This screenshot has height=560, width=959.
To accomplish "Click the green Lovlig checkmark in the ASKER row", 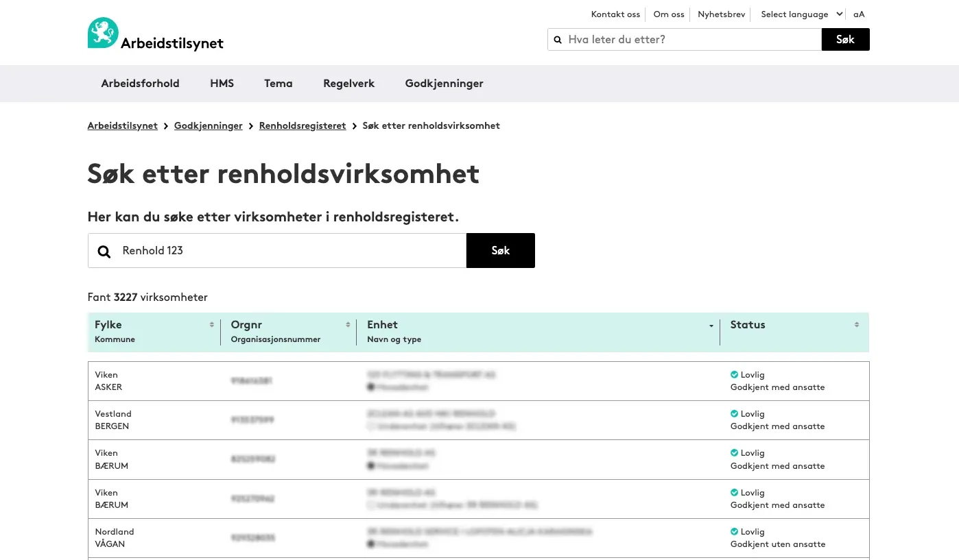I will (x=734, y=375).
